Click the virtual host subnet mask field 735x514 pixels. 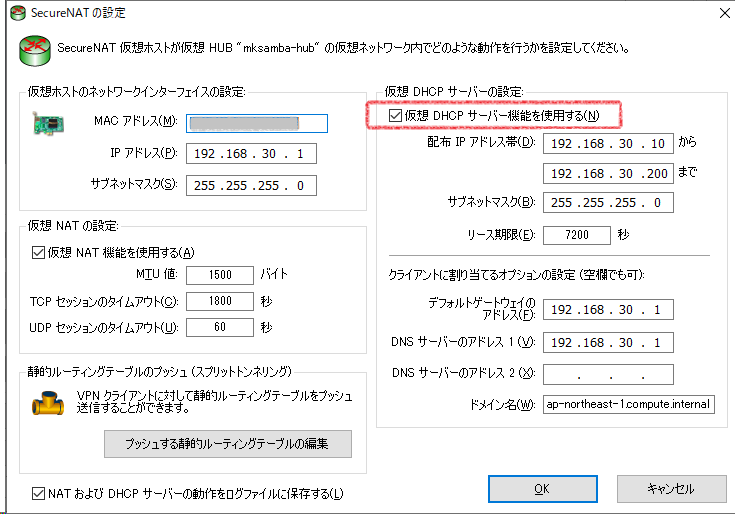click(251, 186)
